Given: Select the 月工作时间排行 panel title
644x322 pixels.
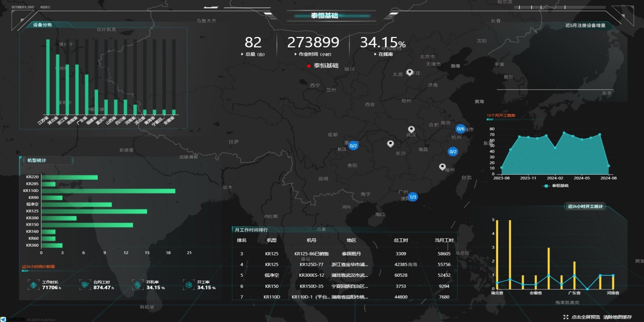Looking at the screenshot, I should tap(251, 230).
